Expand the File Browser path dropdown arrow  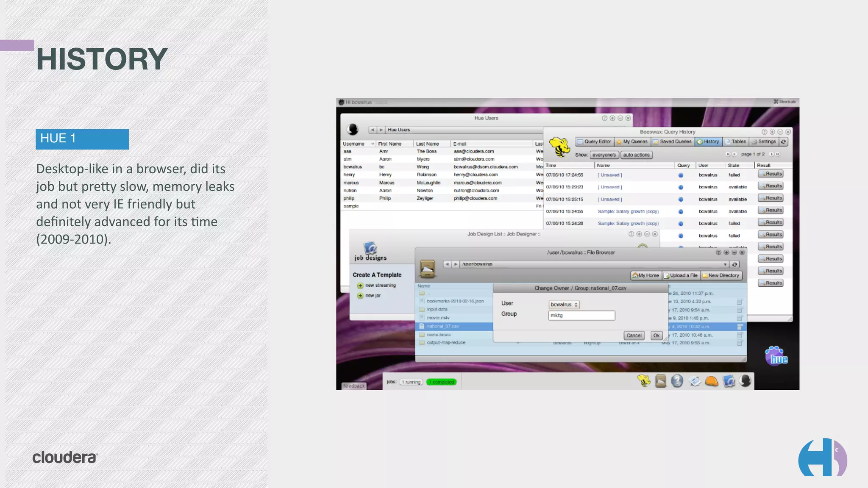point(725,264)
